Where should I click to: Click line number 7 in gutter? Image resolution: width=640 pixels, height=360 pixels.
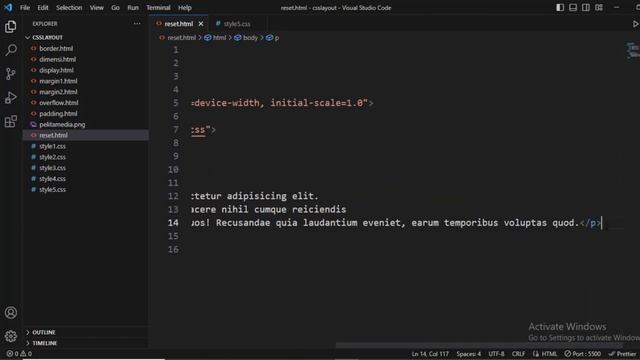coord(176,130)
